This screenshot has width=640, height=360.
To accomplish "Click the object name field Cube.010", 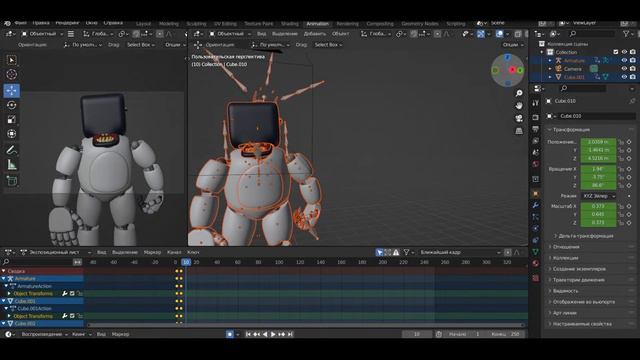I will pyautogui.click(x=597, y=116).
